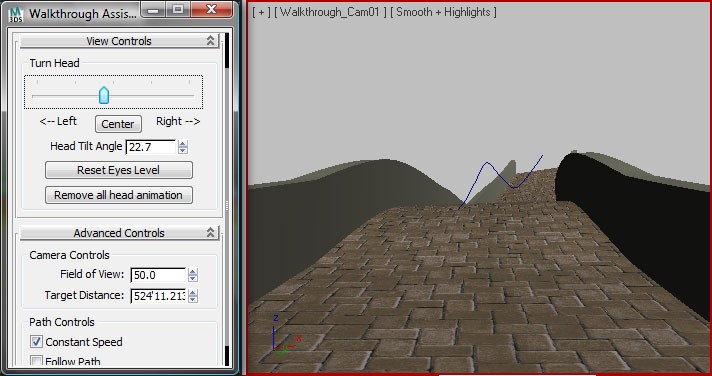The image size is (712, 376).
Task: Click the Advanced Controls rollout header
Action: 119,233
